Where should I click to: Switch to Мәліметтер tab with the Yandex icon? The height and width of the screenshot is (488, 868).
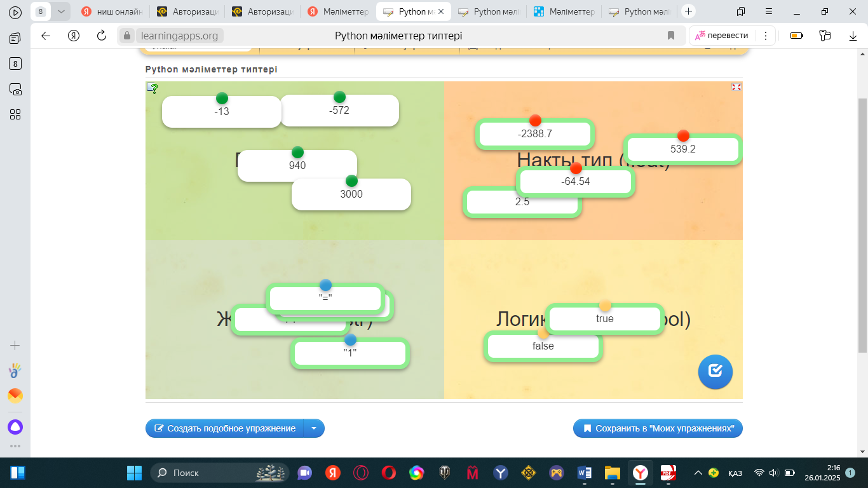coord(339,11)
